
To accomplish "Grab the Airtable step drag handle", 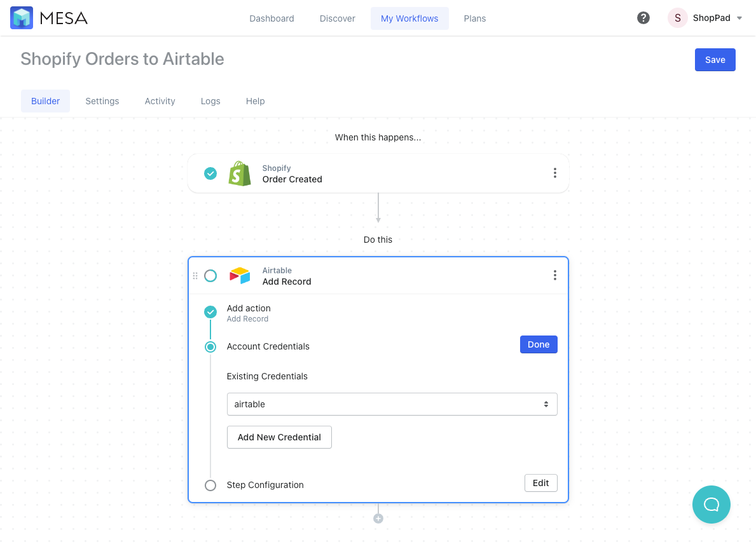I will click(x=195, y=276).
